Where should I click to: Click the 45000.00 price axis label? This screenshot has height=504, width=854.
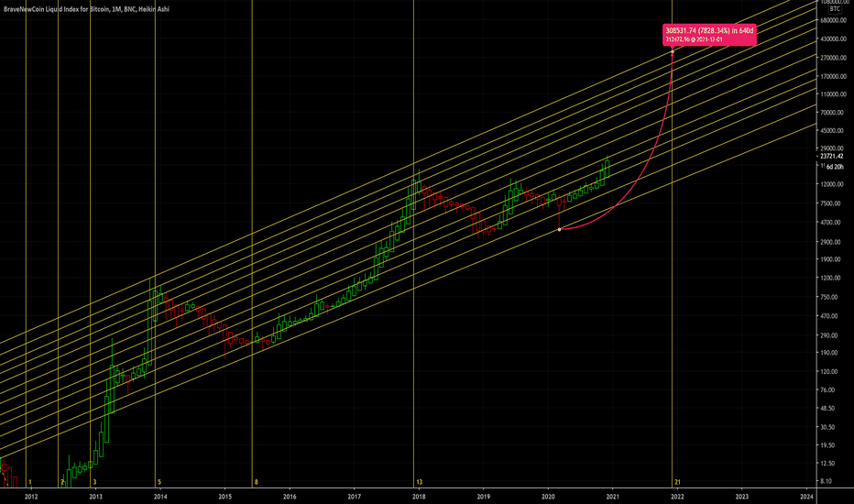(833, 130)
